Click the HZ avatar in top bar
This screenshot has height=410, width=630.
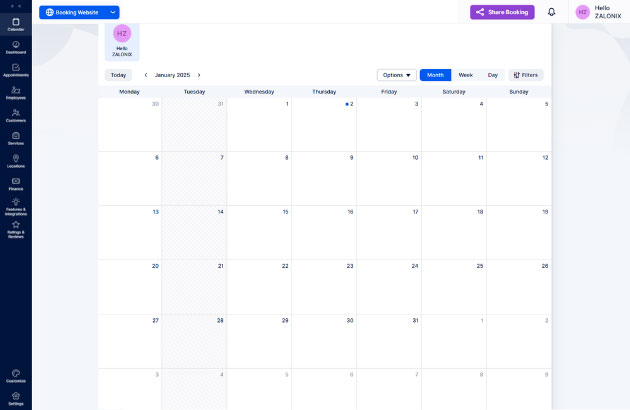[x=582, y=12]
